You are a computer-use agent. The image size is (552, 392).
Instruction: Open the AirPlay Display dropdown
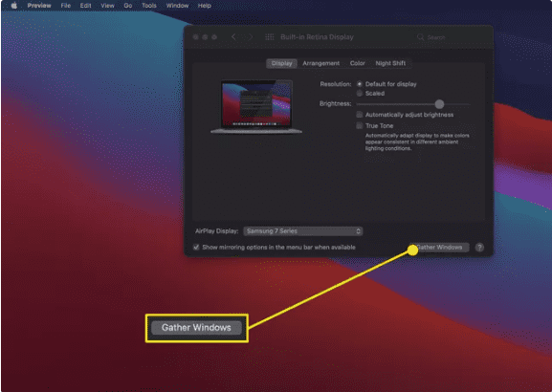(302, 231)
